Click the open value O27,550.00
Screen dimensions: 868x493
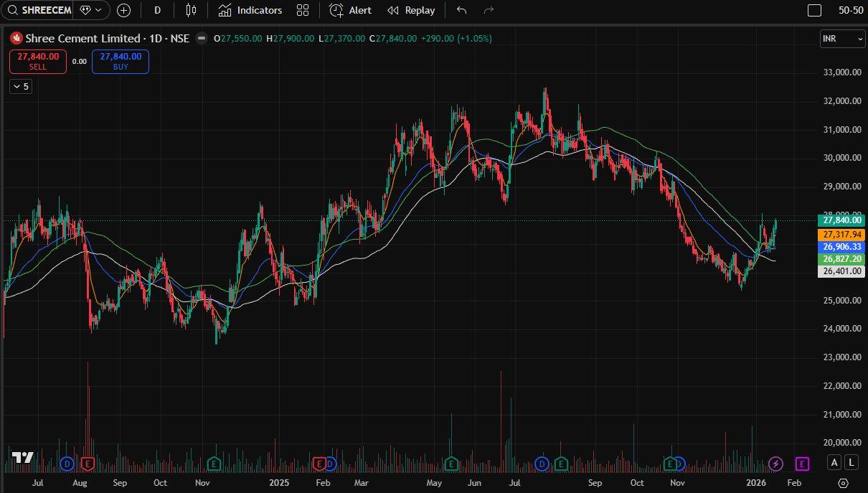tap(237, 39)
